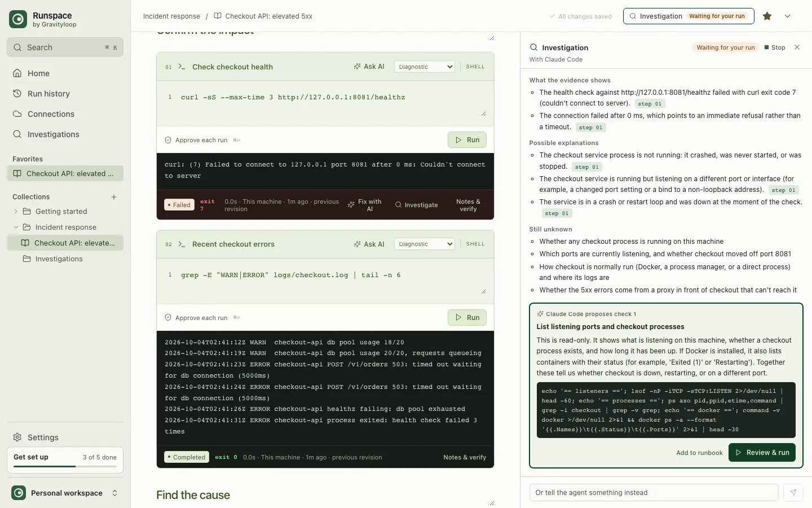
Task: Click the Runspace logo icon
Action: pyautogui.click(x=18, y=19)
